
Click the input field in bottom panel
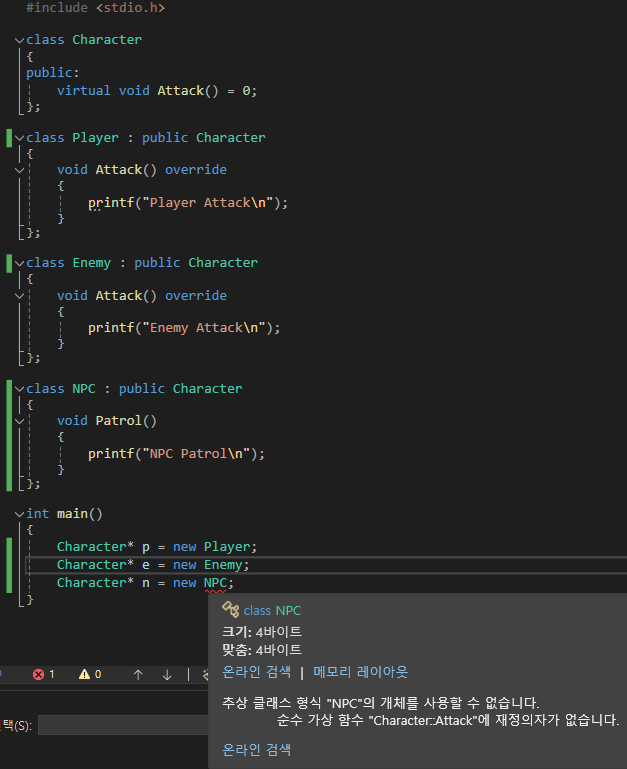120,725
